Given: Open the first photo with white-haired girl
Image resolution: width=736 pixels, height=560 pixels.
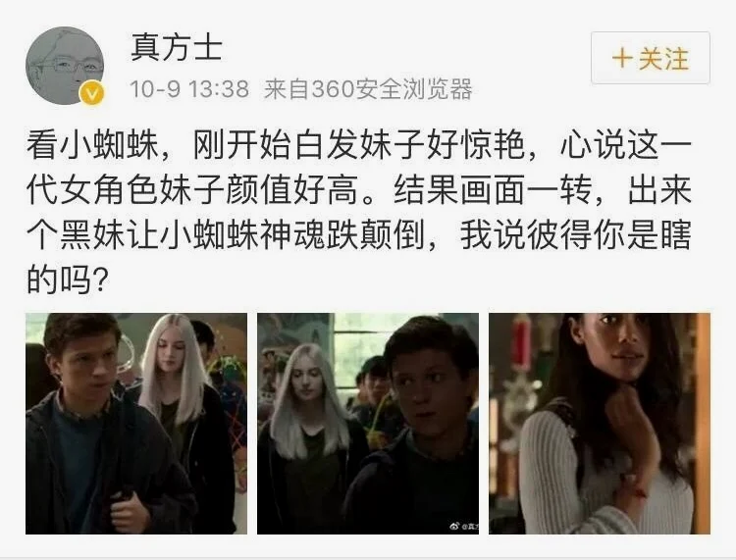Looking at the screenshot, I should tap(136, 424).
